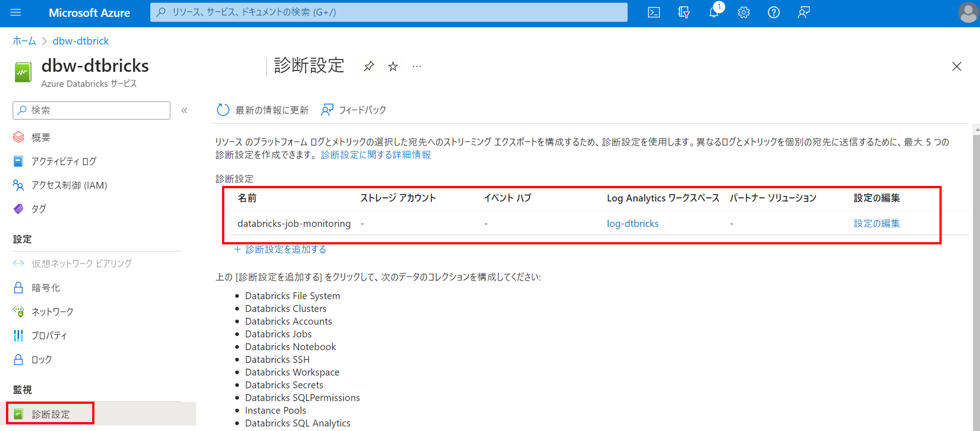Collapse the left sidebar menu
Screen dimensions: 980x431
point(184,110)
